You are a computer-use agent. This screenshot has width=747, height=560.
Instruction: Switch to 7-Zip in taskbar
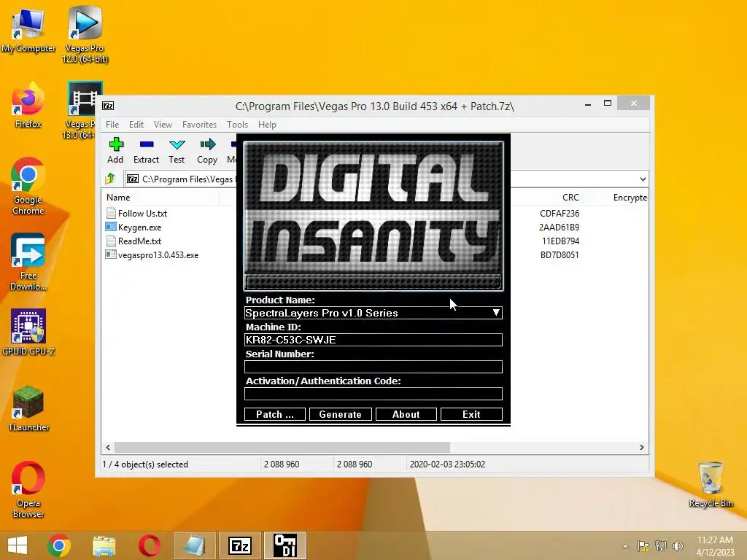point(239,545)
